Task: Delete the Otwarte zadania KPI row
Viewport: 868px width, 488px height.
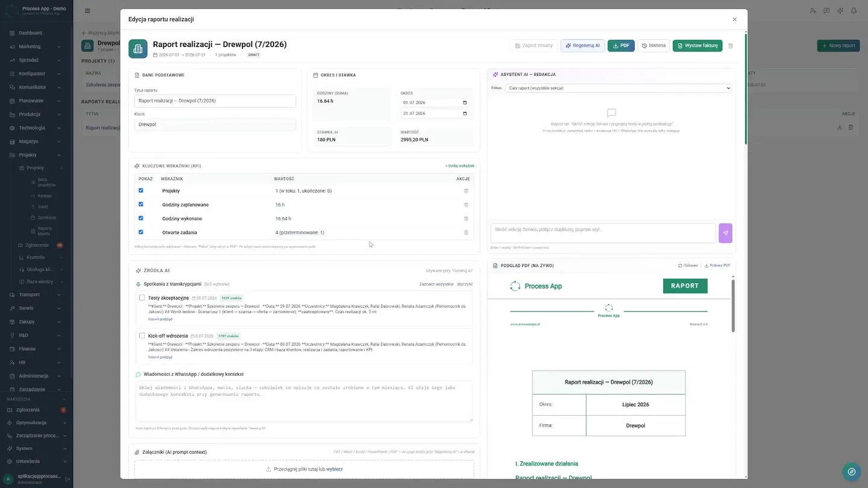Action: click(x=466, y=233)
